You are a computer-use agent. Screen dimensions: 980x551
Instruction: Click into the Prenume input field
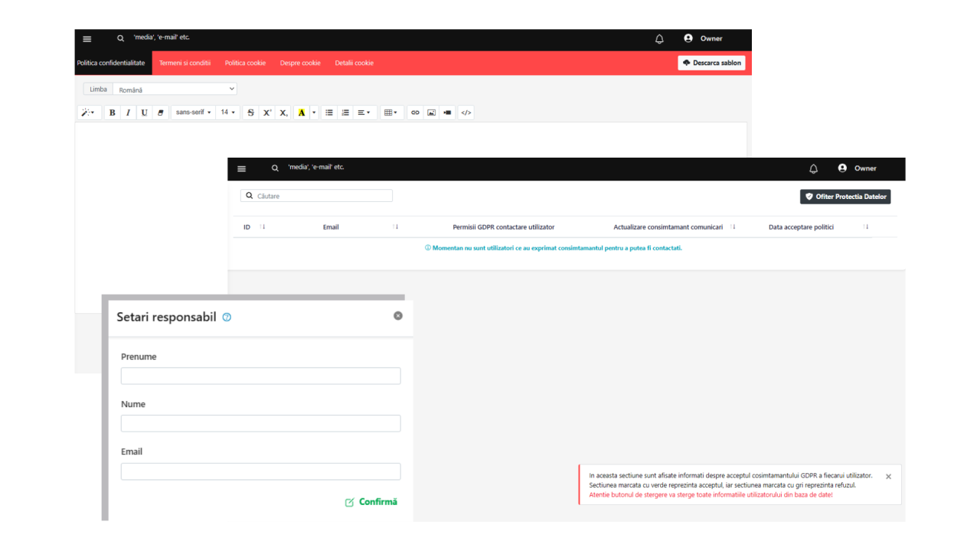(x=260, y=376)
